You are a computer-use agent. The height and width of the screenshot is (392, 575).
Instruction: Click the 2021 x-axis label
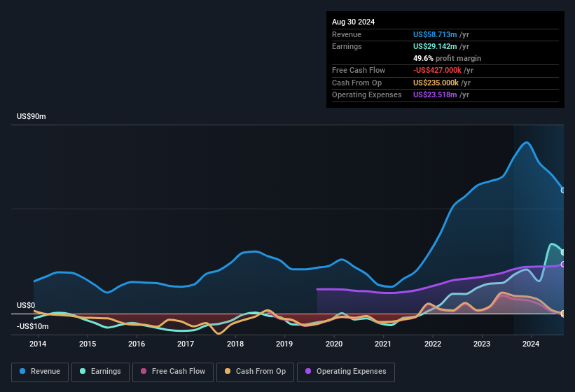383,344
